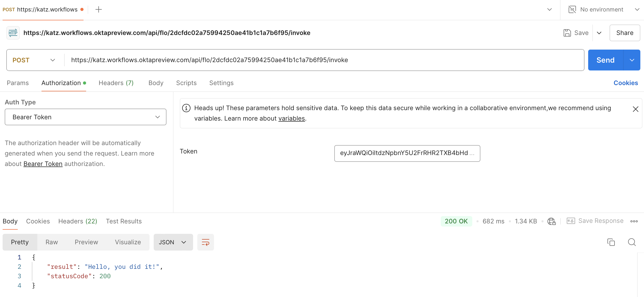Click the Token input field
644x297 pixels.
pyautogui.click(x=407, y=153)
